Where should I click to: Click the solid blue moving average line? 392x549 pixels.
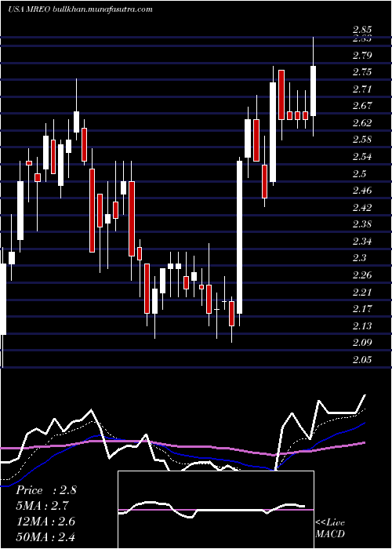210,459
